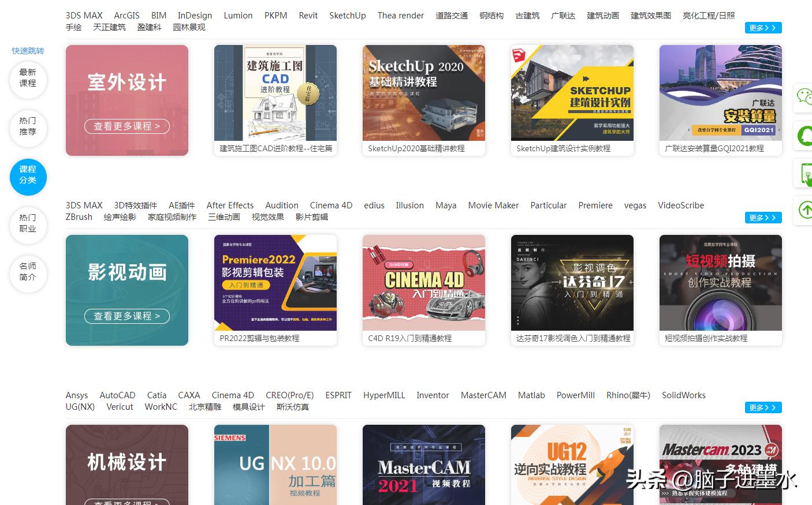Expand 更多 for the architecture category tags
The height and width of the screenshot is (505, 812).
[x=763, y=28]
